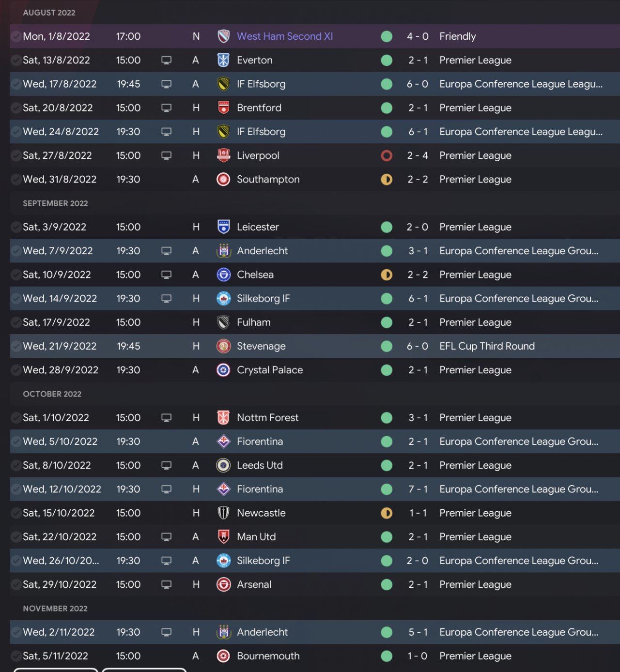Viewport: 620px width, 672px height.
Task: Click the TV icon on Brentford fixture
Action: 166,108
